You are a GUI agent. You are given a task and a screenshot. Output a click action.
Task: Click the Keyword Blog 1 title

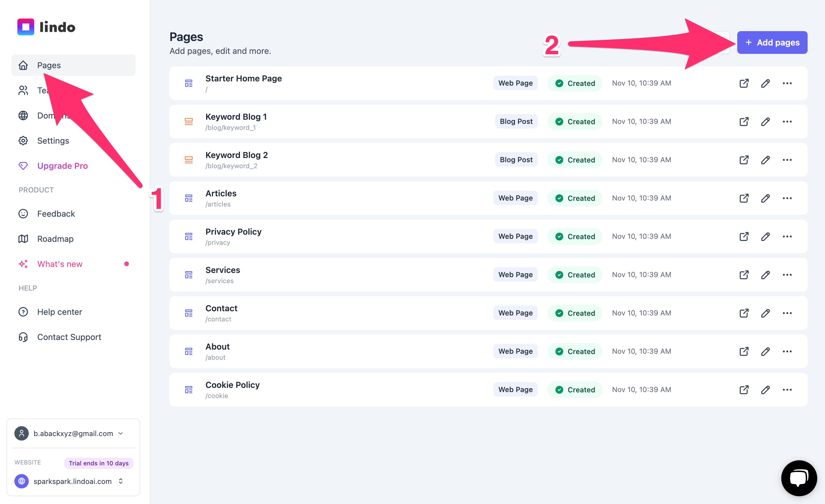tap(236, 117)
